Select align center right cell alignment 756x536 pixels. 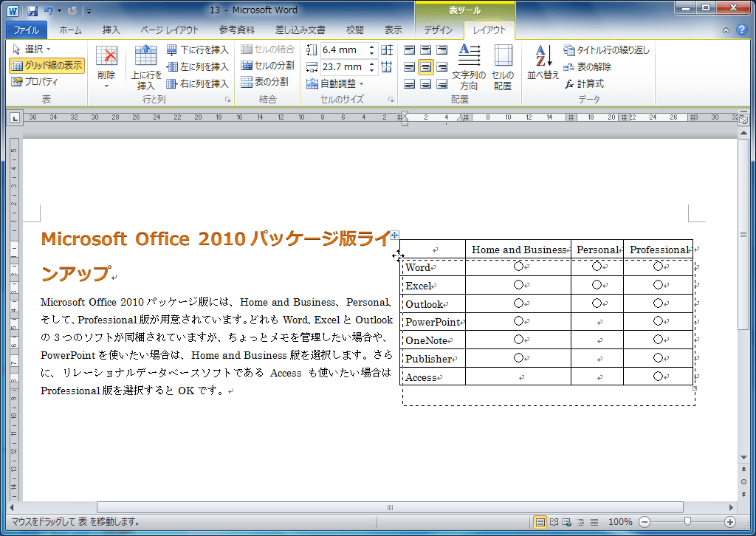[441, 67]
